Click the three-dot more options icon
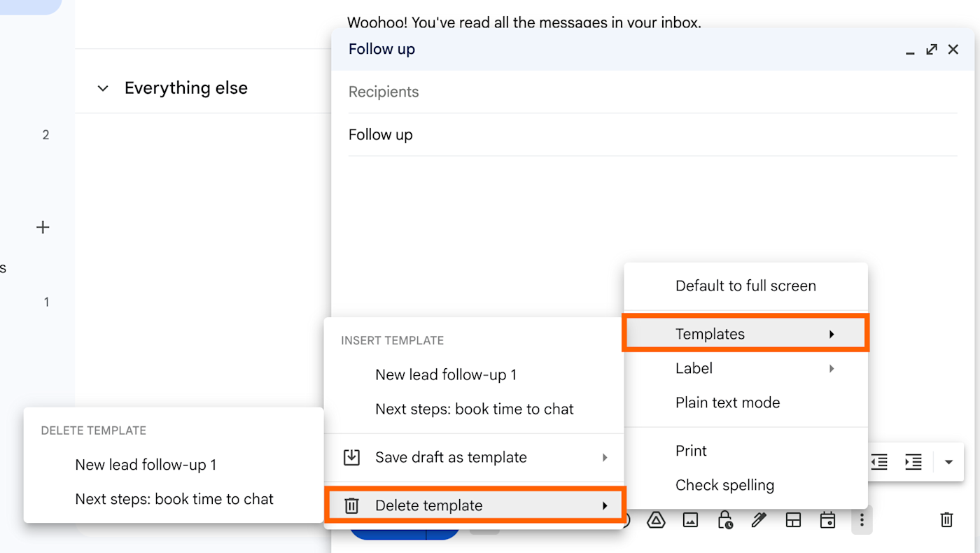This screenshot has height=553, width=980. click(x=862, y=520)
